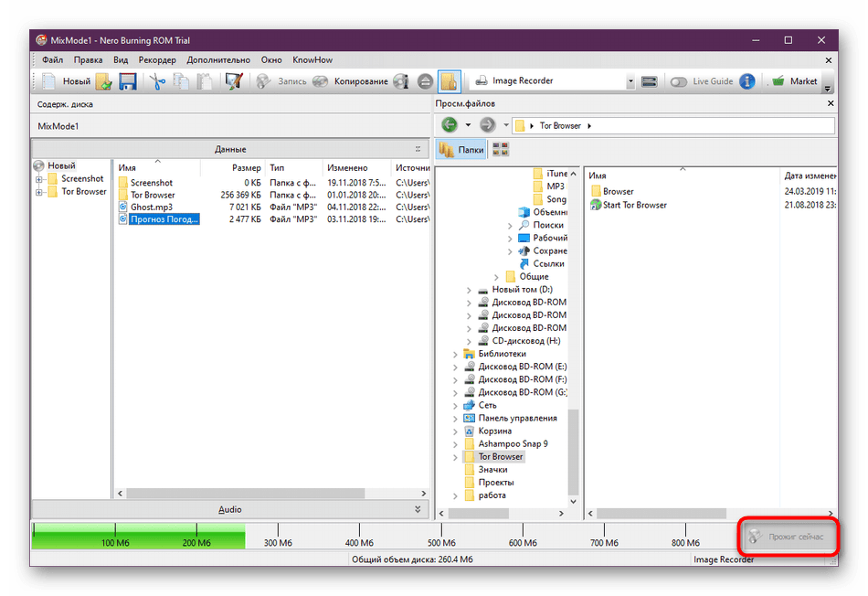Toggle the file browser folder icon

[x=449, y=81]
